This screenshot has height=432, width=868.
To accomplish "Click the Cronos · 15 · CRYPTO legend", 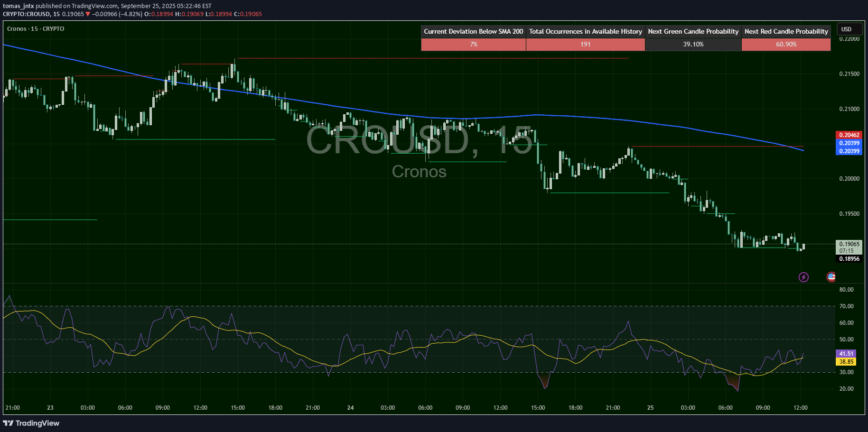I will tap(36, 29).
